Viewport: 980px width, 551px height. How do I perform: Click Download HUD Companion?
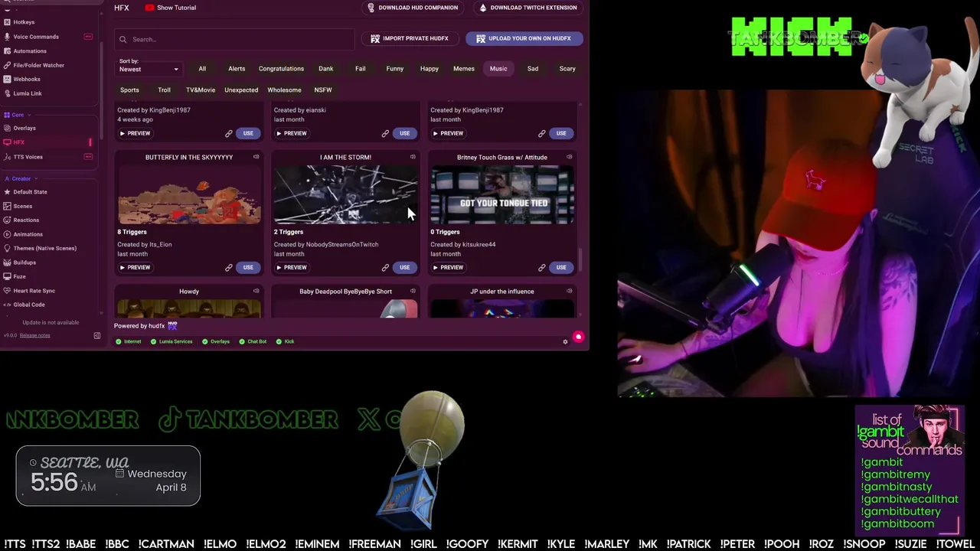(412, 8)
